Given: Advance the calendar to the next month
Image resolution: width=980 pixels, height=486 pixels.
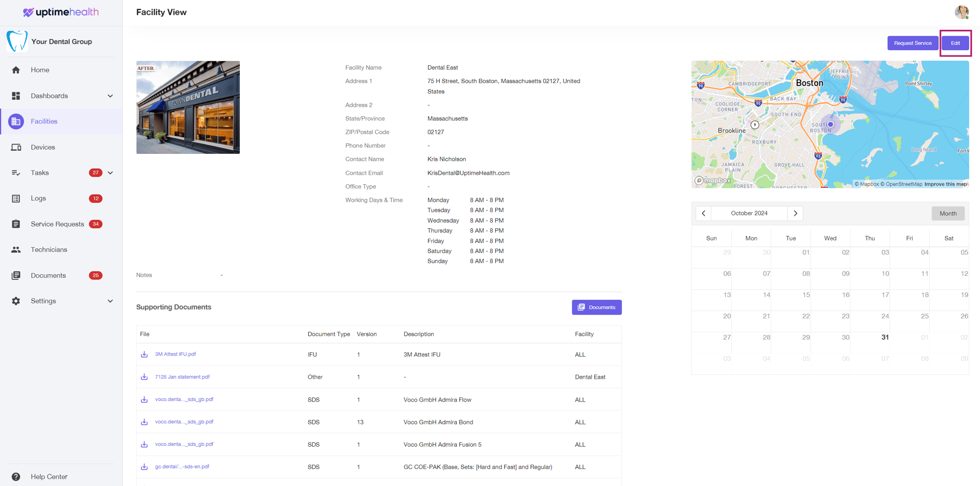Looking at the screenshot, I should coord(795,213).
